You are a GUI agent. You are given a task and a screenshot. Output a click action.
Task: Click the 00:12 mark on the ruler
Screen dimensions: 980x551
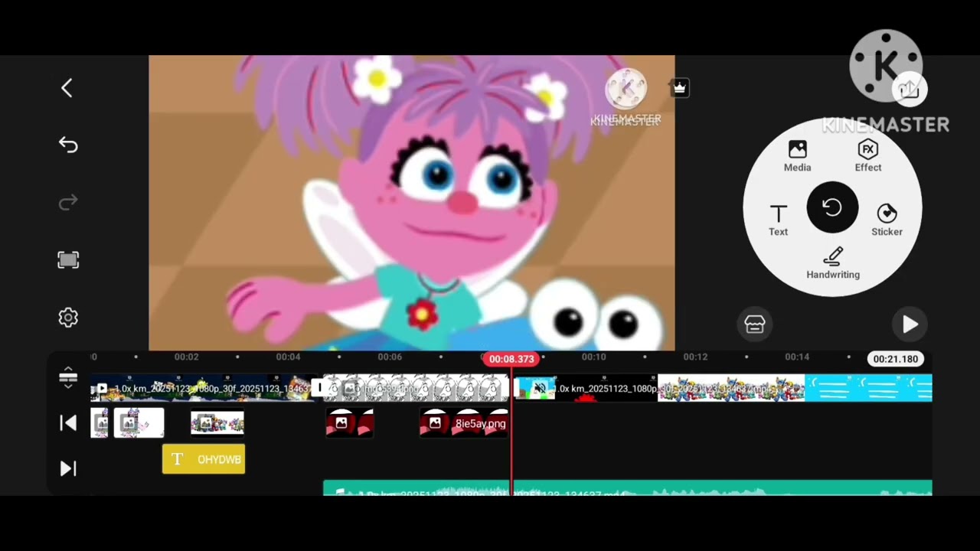tap(695, 357)
